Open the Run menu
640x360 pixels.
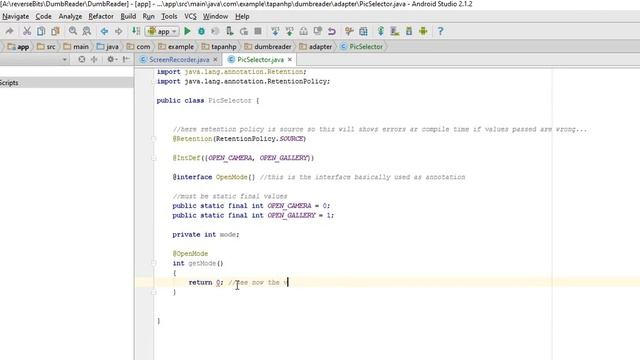point(149,16)
